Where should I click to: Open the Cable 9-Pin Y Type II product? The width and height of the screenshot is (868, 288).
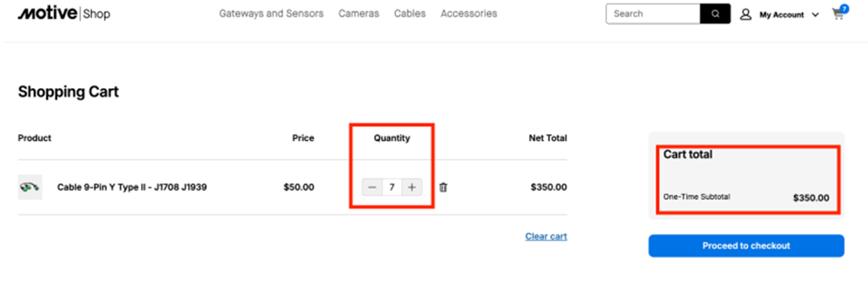132,187
